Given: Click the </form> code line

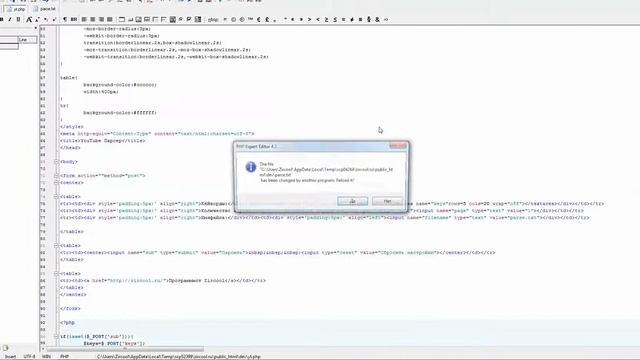Looking at the screenshot, I should [70, 309].
